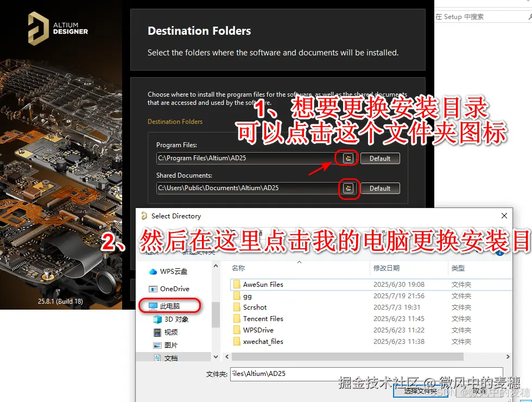Click date 2025/7/19 21:56 of gg folder
Viewport: 532px width, 402px height.
click(x=399, y=296)
